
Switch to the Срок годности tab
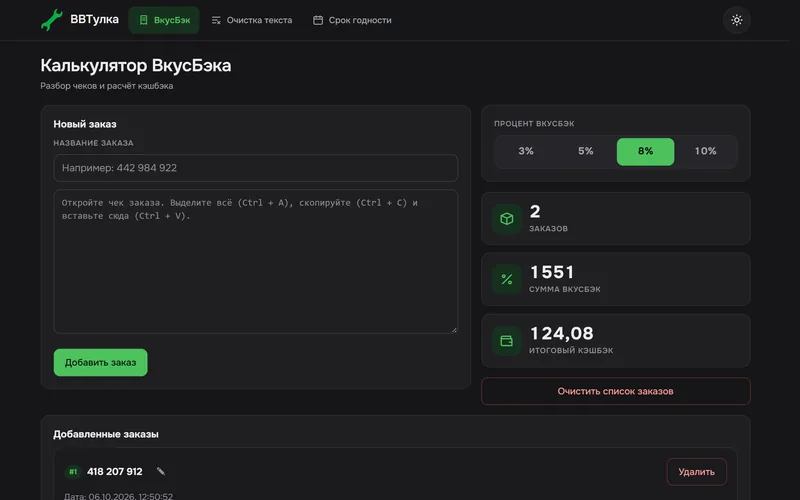tap(352, 20)
